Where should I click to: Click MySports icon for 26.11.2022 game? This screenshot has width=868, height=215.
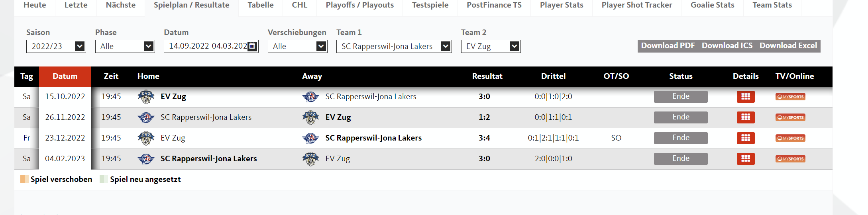[790, 117]
